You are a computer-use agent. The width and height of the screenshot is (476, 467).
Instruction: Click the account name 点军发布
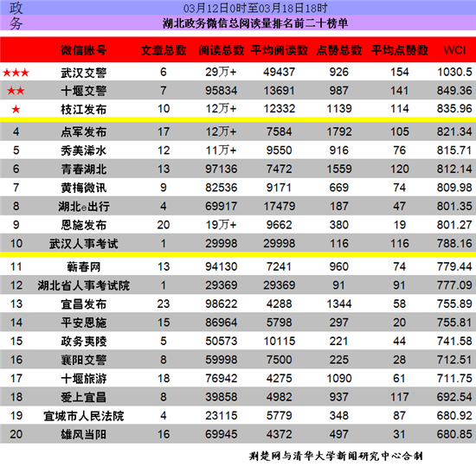(83, 132)
